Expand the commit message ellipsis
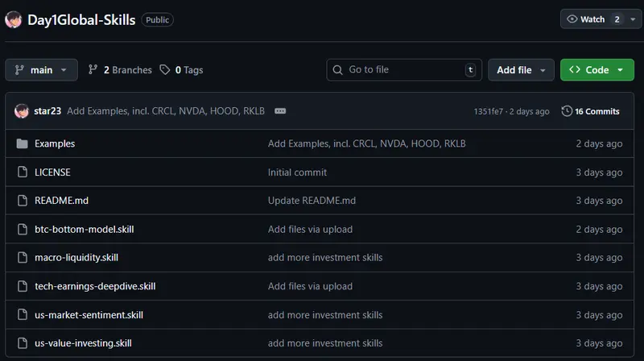This screenshot has width=644, height=361. pos(280,111)
